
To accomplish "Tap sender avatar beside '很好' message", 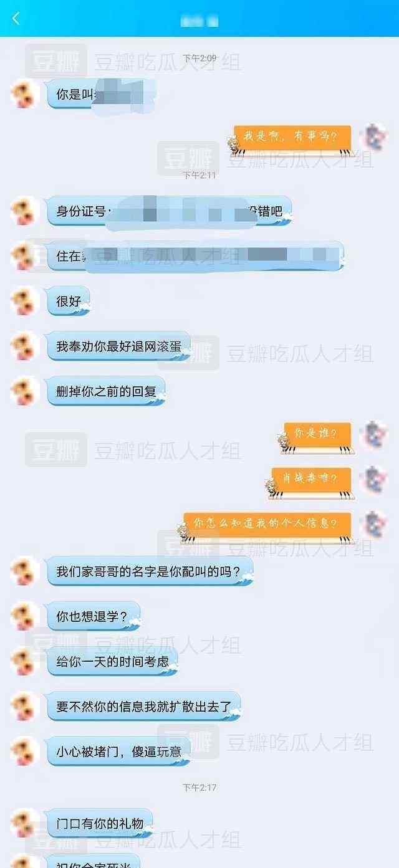I will point(25,302).
